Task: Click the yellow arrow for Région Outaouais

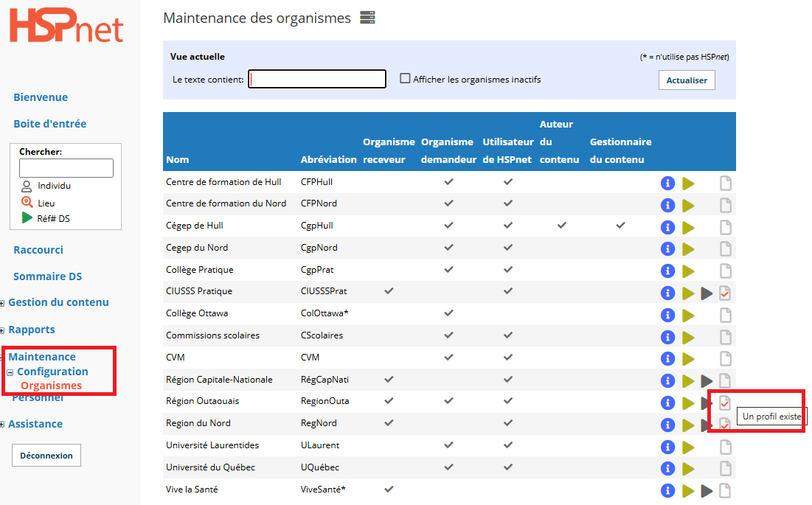Action: pos(688,403)
